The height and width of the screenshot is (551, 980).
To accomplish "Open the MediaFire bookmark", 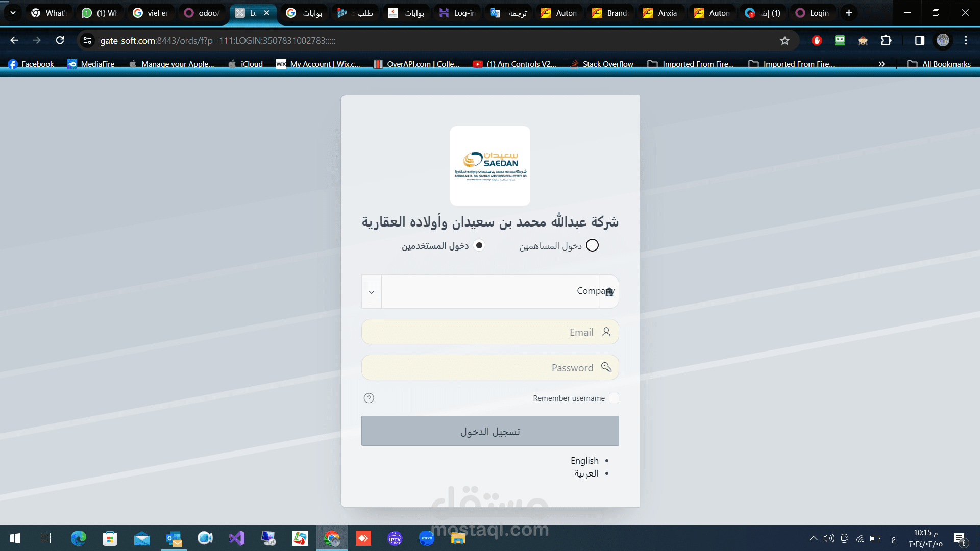I will tap(91, 64).
